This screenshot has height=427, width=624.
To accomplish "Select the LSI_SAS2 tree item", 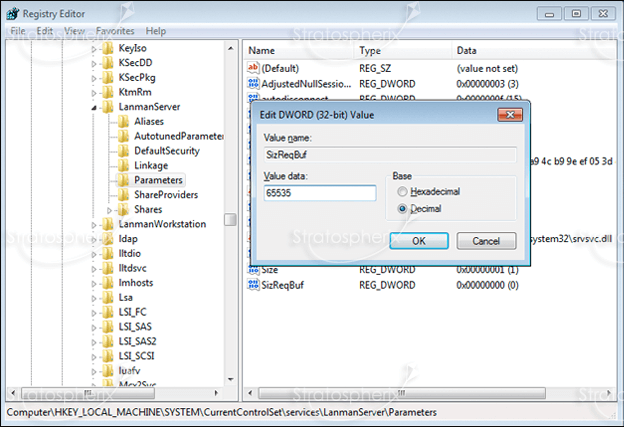I will coord(137,341).
